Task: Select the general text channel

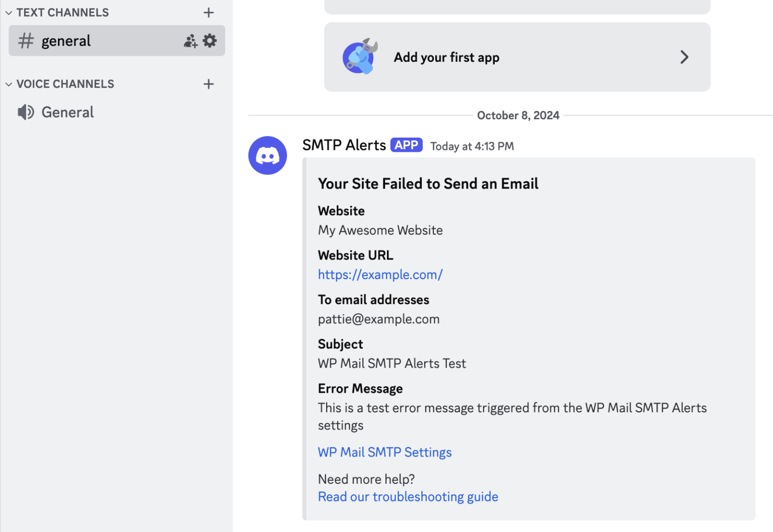Action: pyautogui.click(x=117, y=41)
